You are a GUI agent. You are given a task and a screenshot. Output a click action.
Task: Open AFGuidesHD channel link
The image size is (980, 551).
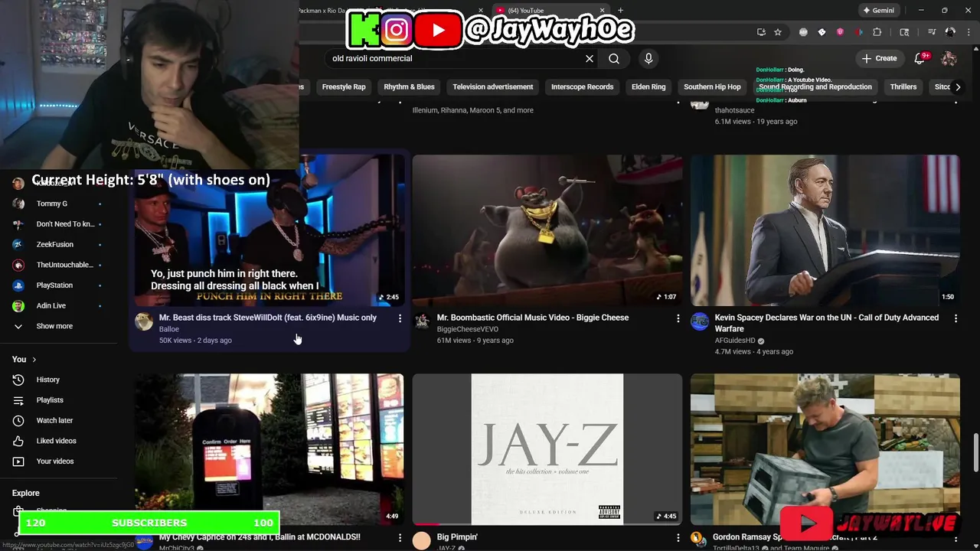pyautogui.click(x=735, y=341)
